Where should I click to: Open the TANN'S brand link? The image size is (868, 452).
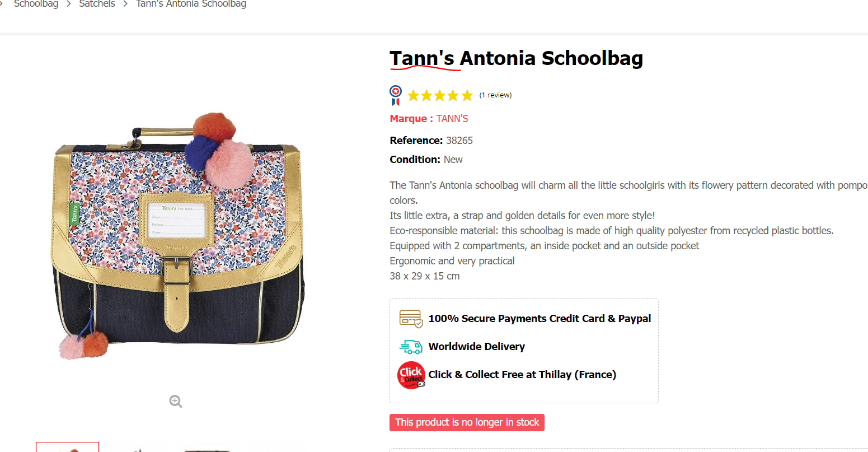tap(452, 119)
